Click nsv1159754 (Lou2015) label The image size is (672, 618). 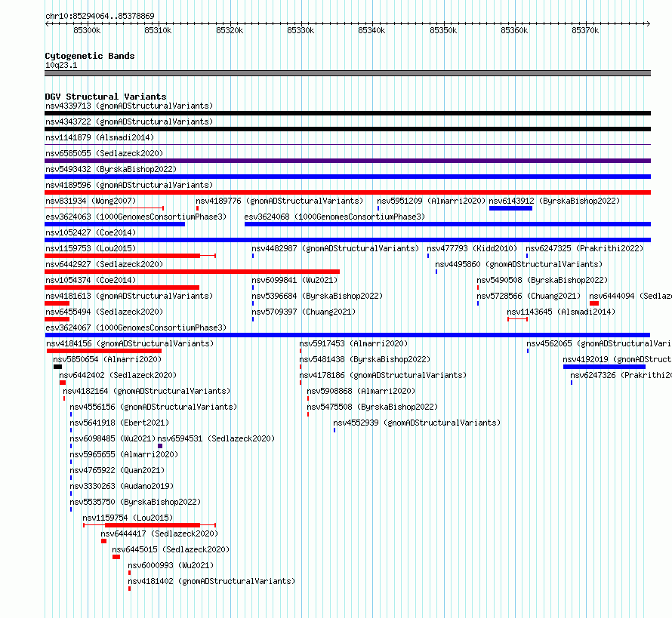[128, 518]
